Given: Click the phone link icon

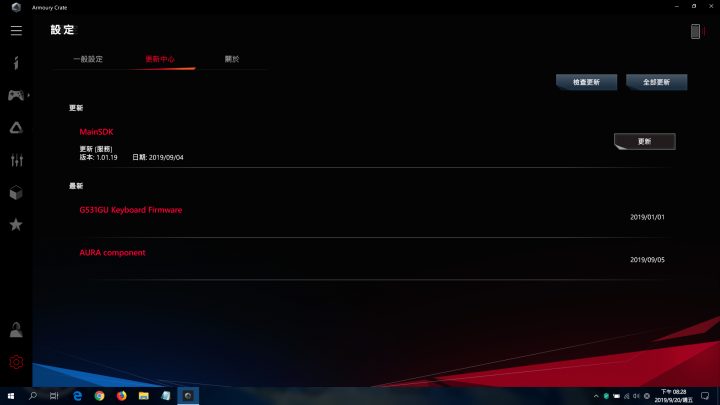Looking at the screenshot, I should [x=696, y=32].
